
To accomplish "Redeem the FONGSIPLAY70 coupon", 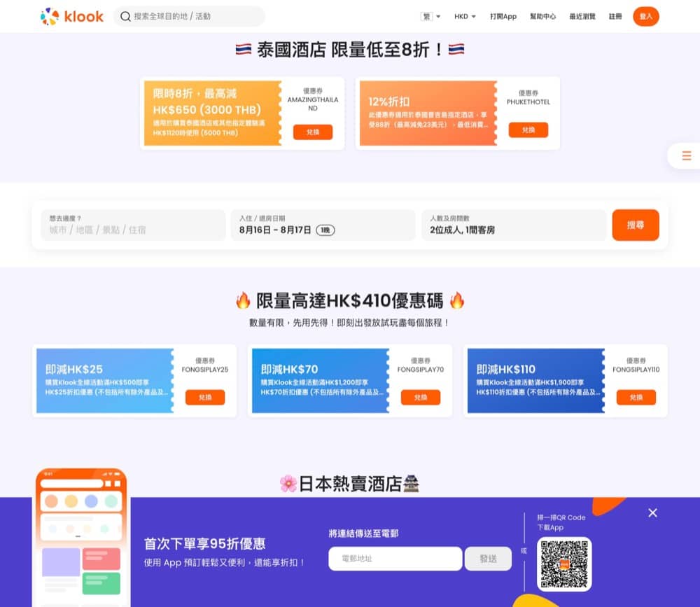I will pos(420,397).
